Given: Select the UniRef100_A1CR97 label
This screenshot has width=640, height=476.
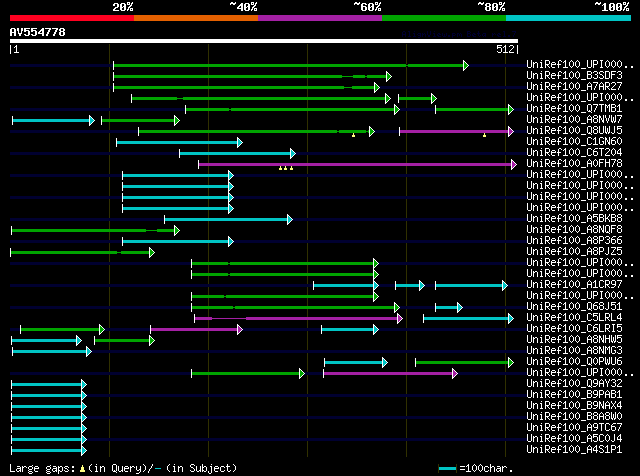Looking at the screenshot, I should [574, 285].
